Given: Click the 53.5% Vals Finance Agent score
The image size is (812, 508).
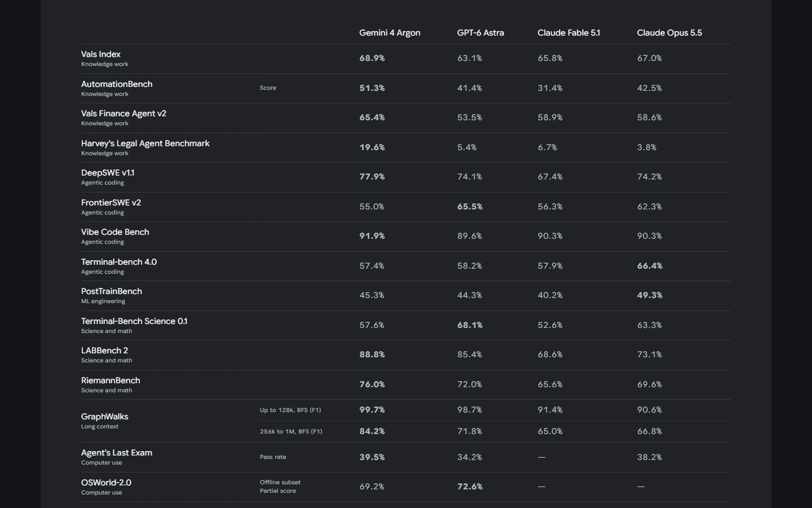Looking at the screenshot, I should (470, 117).
